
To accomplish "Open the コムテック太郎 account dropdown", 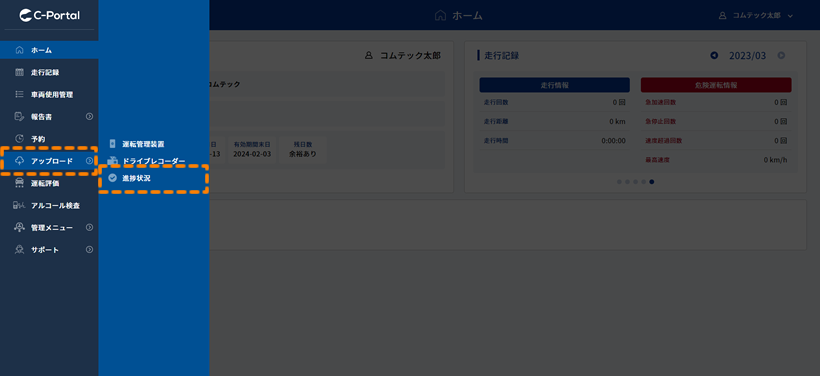I will click(x=756, y=16).
